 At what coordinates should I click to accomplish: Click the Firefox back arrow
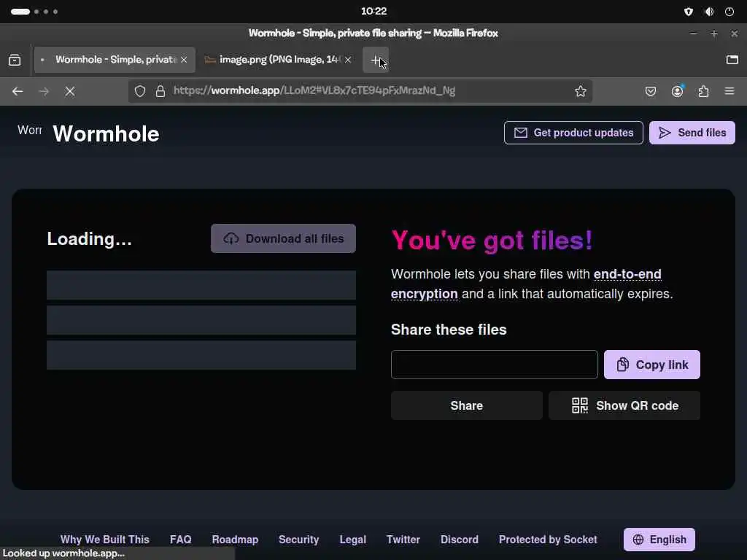18,91
